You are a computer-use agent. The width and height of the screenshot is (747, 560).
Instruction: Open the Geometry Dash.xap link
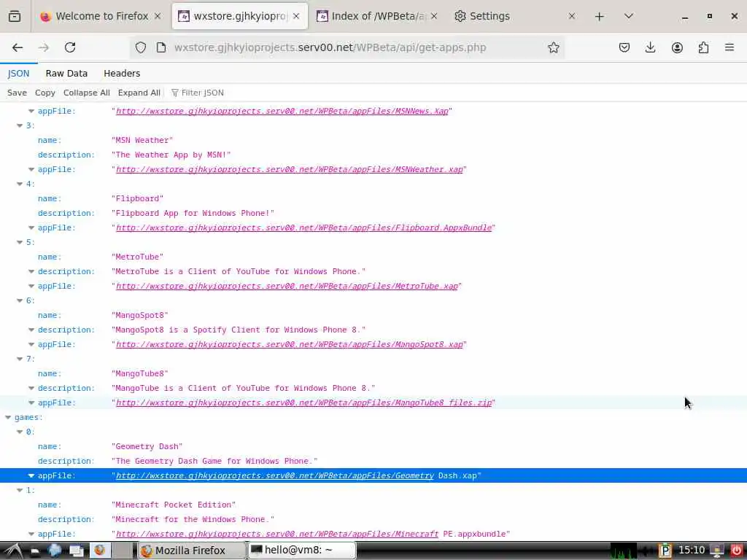click(x=275, y=475)
